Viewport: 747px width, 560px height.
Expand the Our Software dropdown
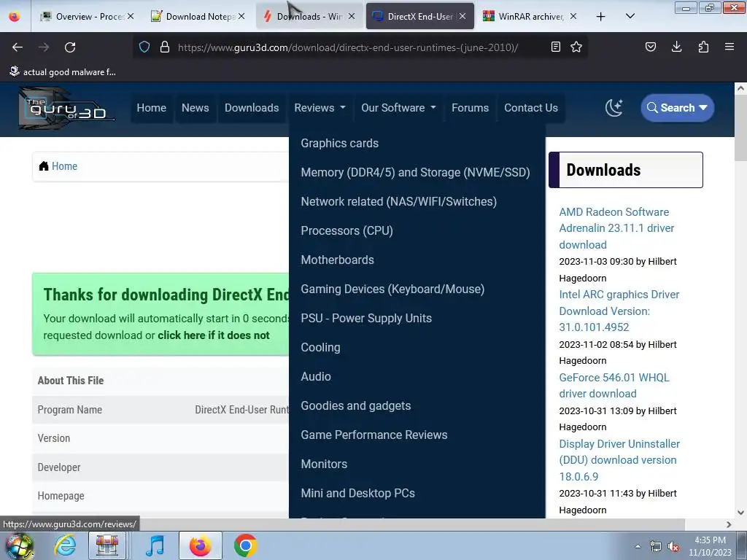coord(398,108)
